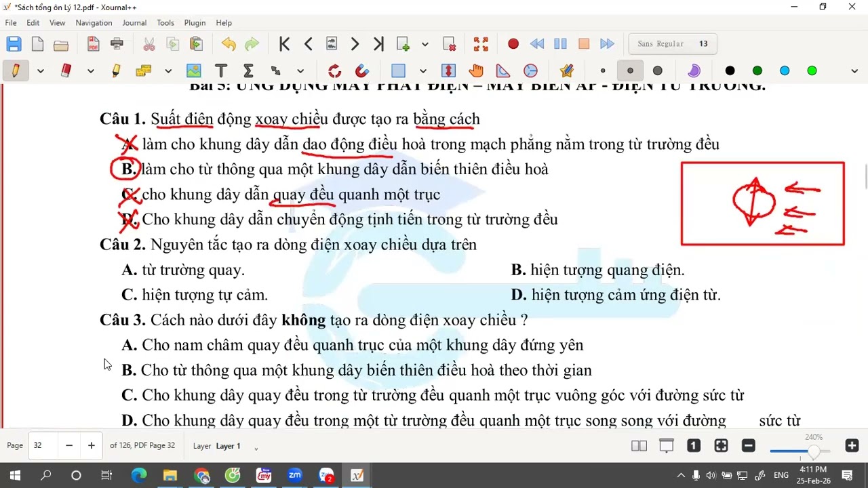Create a new journal file
Screen dimensions: 868x488
[x=37, y=44]
